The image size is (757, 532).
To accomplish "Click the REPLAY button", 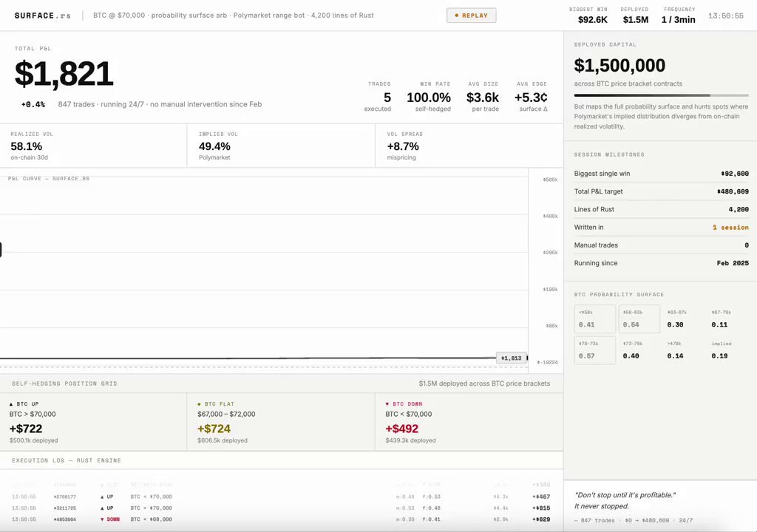I will 471,16.
